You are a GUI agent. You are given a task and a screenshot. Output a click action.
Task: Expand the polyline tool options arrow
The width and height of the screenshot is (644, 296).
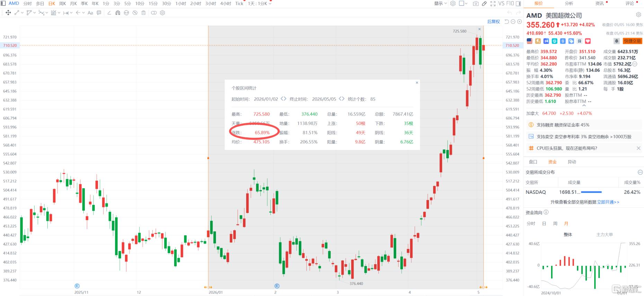(x=35, y=13)
